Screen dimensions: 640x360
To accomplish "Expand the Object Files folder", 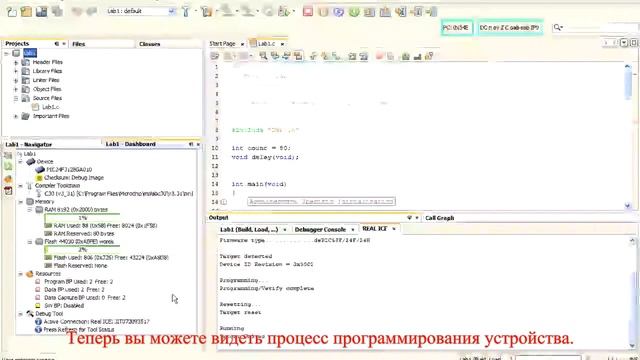I will pyautogui.click(x=16, y=89).
